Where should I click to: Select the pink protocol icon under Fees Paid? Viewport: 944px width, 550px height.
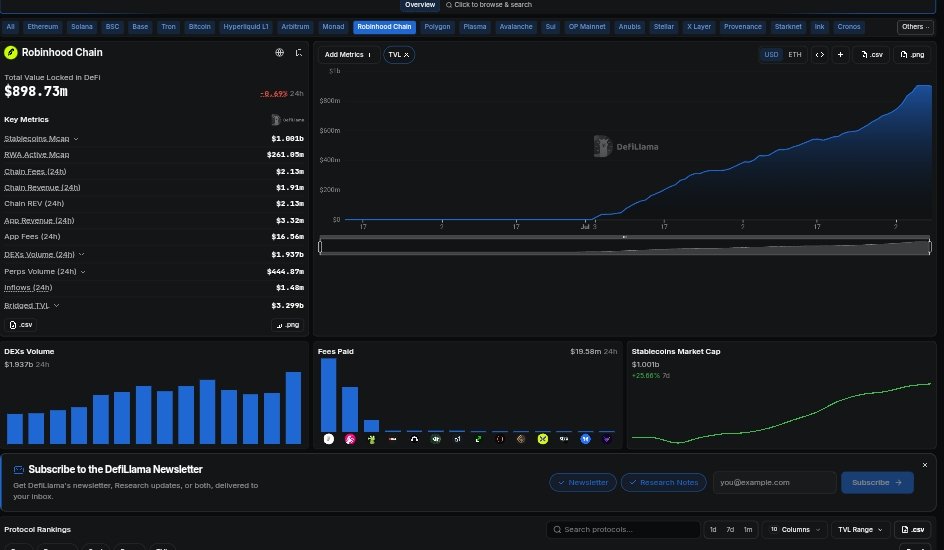[x=350, y=439]
